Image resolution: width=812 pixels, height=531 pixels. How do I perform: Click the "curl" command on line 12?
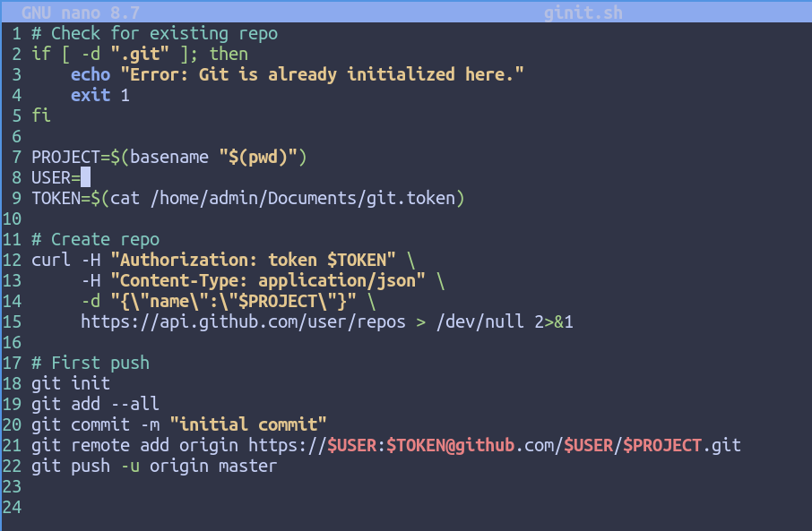(51, 260)
